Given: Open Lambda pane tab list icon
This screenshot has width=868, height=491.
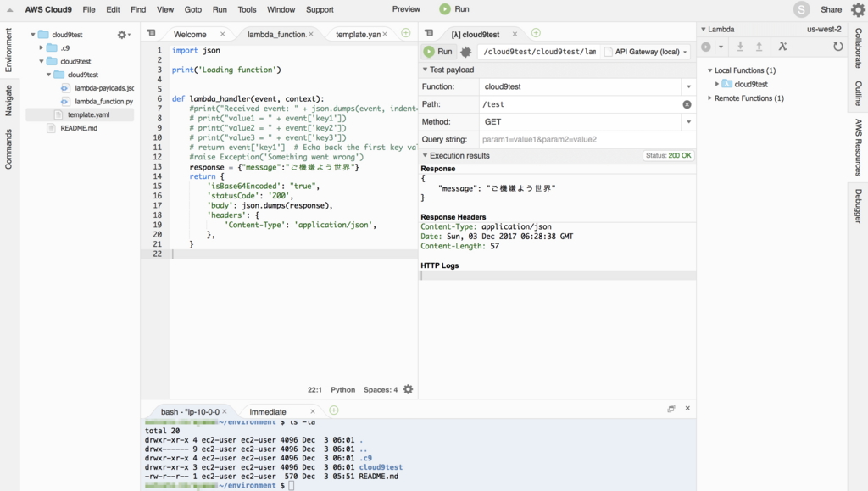Looking at the screenshot, I should (x=429, y=33).
